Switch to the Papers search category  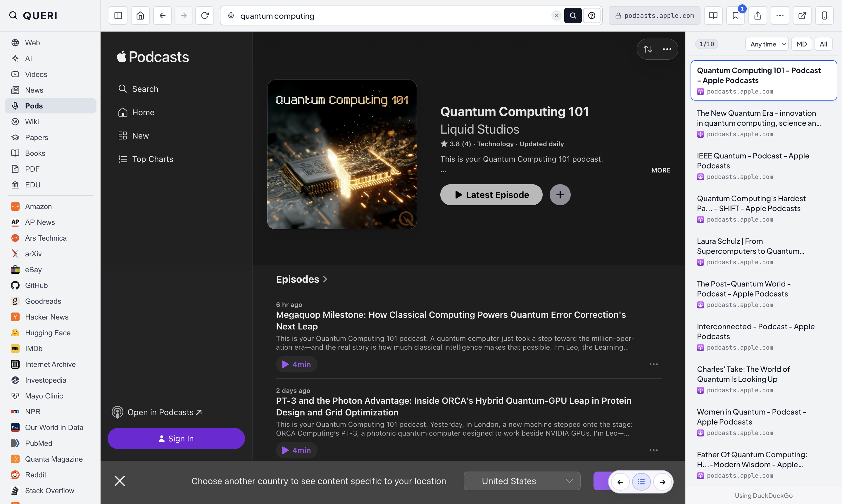click(x=51, y=137)
